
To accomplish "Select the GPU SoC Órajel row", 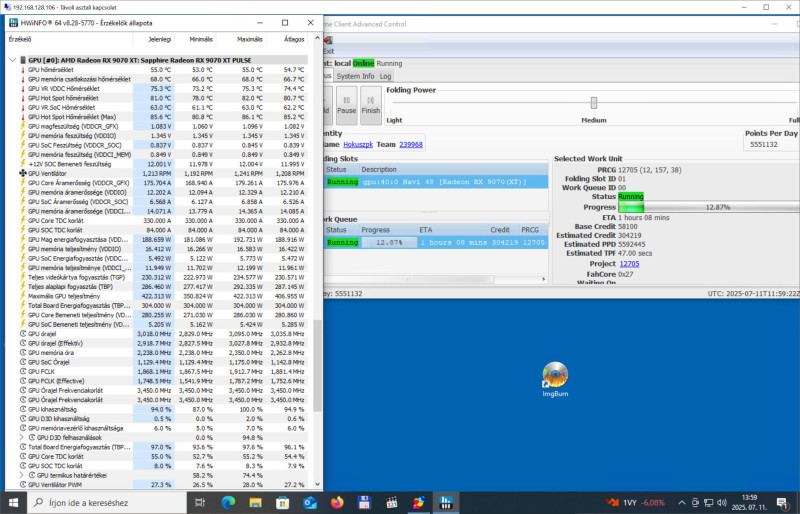I will [x=158, y=362].
